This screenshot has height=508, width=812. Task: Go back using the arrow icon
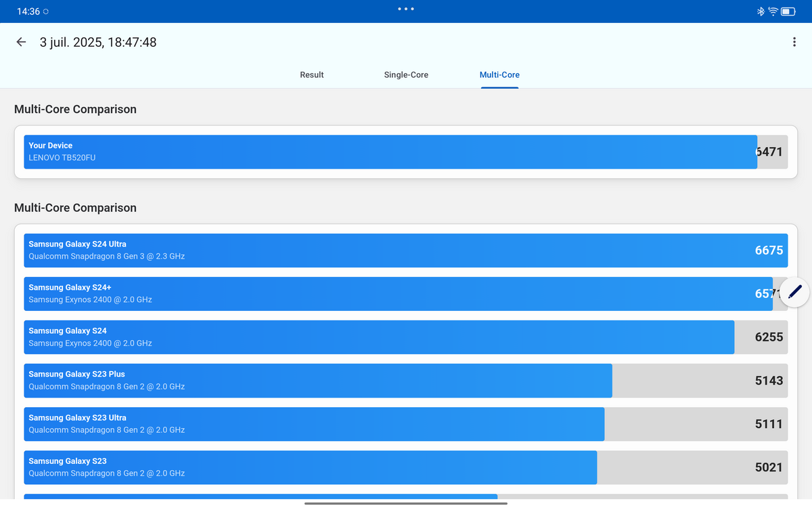[21, 42]
